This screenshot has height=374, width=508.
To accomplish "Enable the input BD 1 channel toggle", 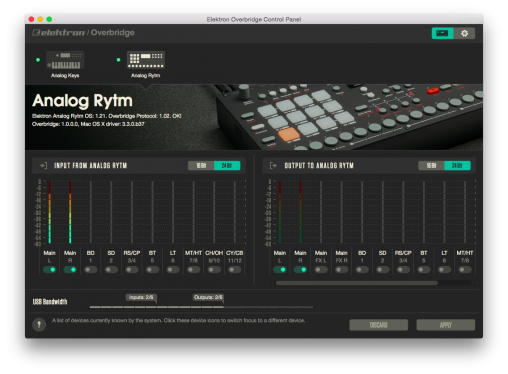I will 91,270.
